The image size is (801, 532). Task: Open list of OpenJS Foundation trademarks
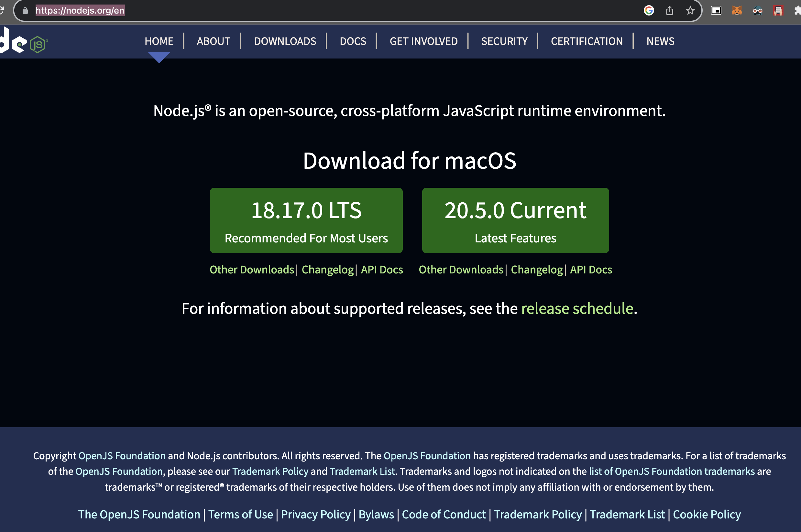click(672, 471)
